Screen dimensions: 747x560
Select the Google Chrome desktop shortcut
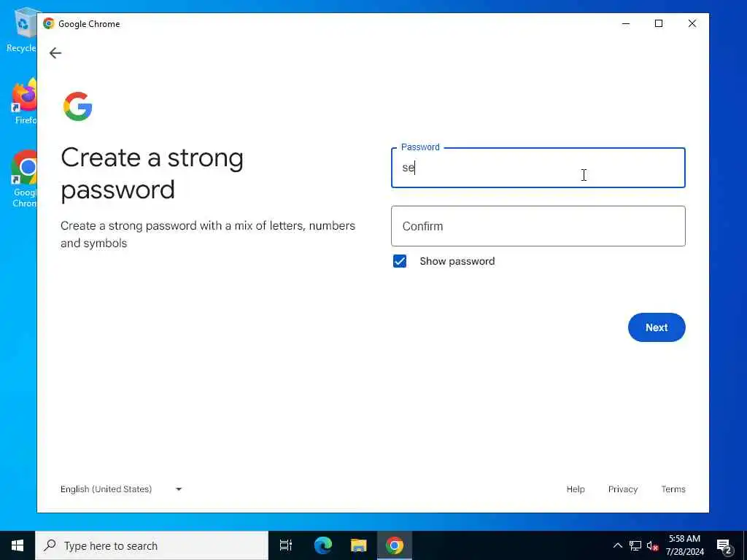(24, 179)
